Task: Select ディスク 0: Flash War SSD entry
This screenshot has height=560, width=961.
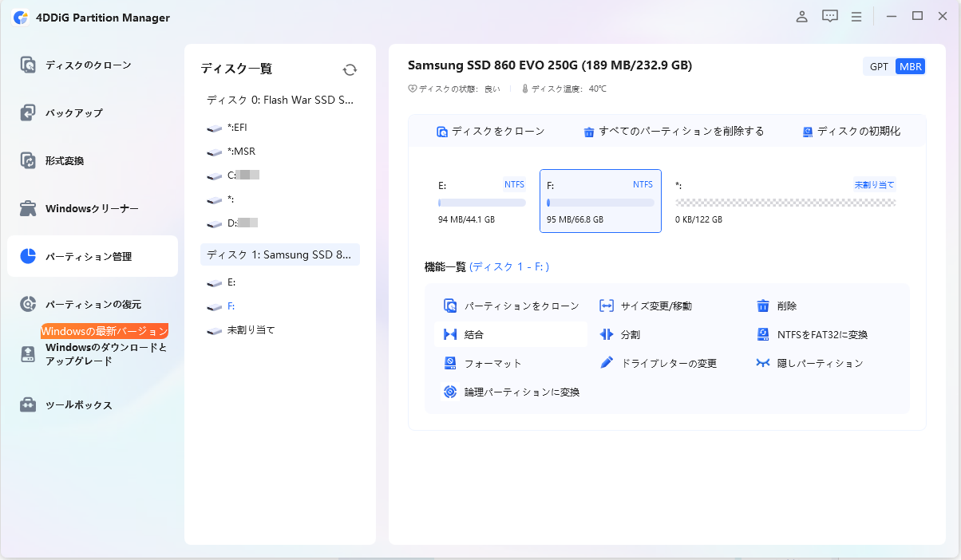Action: pyautogui.click(x=280, y=101)
